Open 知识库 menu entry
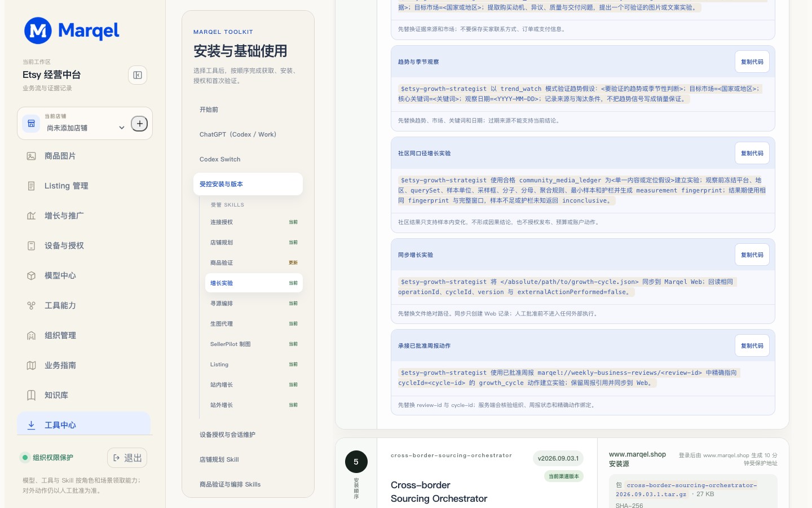812x508 pixels. pos(84,395)
